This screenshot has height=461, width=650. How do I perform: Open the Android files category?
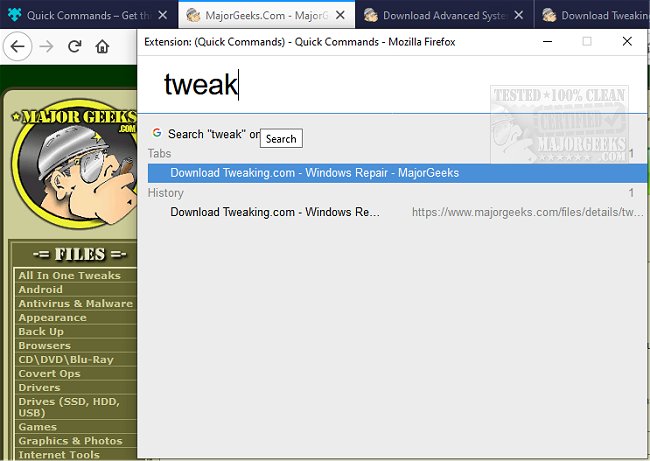click(40, 289)
